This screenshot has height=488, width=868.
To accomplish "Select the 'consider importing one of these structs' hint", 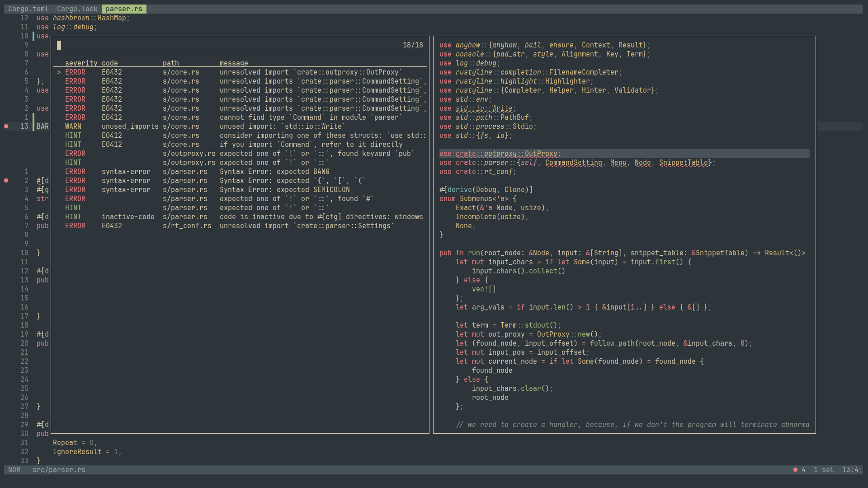I will [240, 136].
